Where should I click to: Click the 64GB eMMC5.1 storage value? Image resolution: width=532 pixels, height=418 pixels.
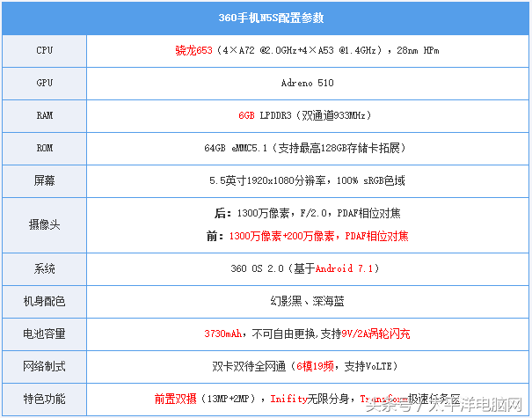click(304, 148)
